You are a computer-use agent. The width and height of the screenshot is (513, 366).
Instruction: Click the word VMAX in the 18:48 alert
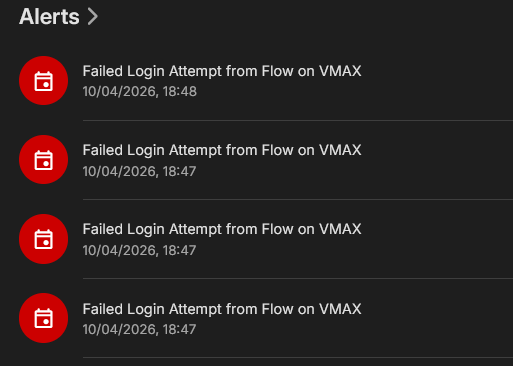tap(340, 71)
